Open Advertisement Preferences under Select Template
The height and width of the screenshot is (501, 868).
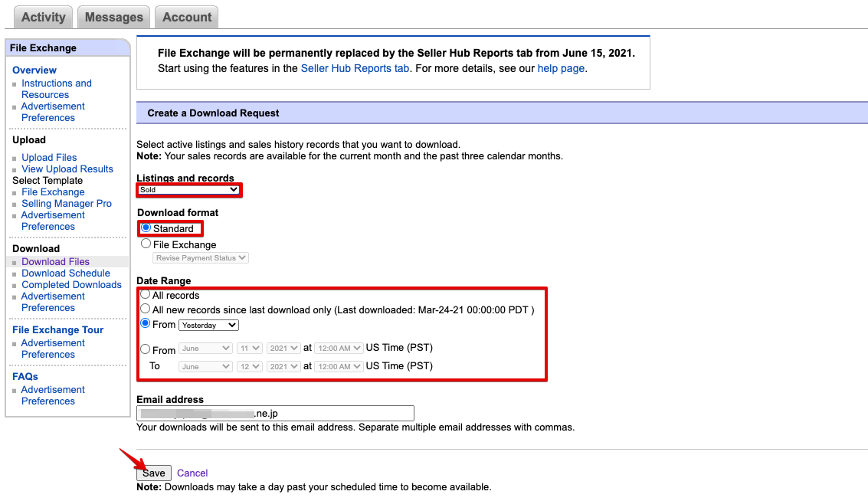click(x=53, y=221)
